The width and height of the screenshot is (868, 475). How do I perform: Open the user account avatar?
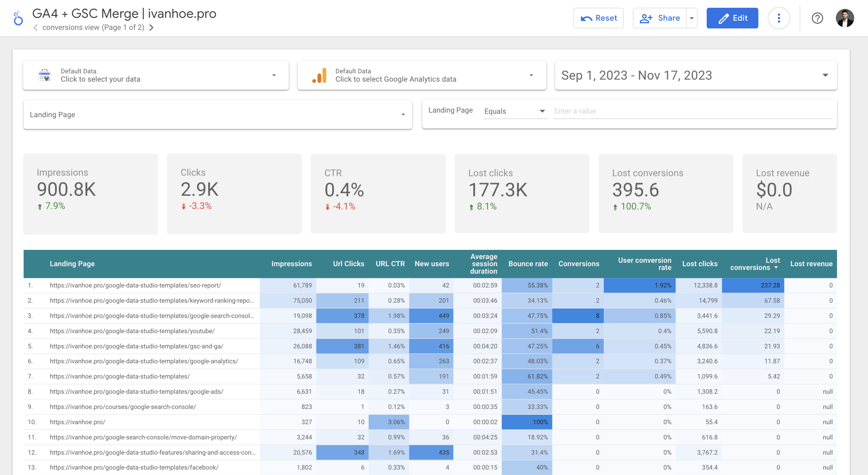point(844,18)
